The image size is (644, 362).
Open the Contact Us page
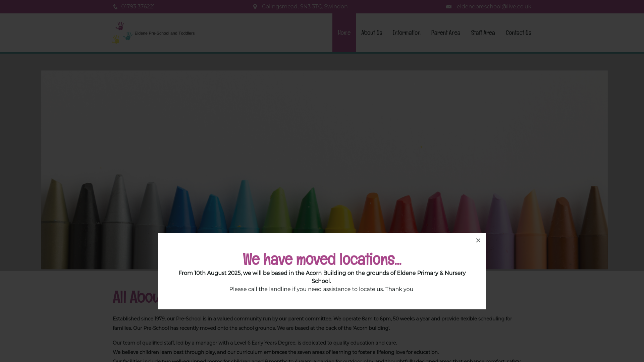(519, 33)
